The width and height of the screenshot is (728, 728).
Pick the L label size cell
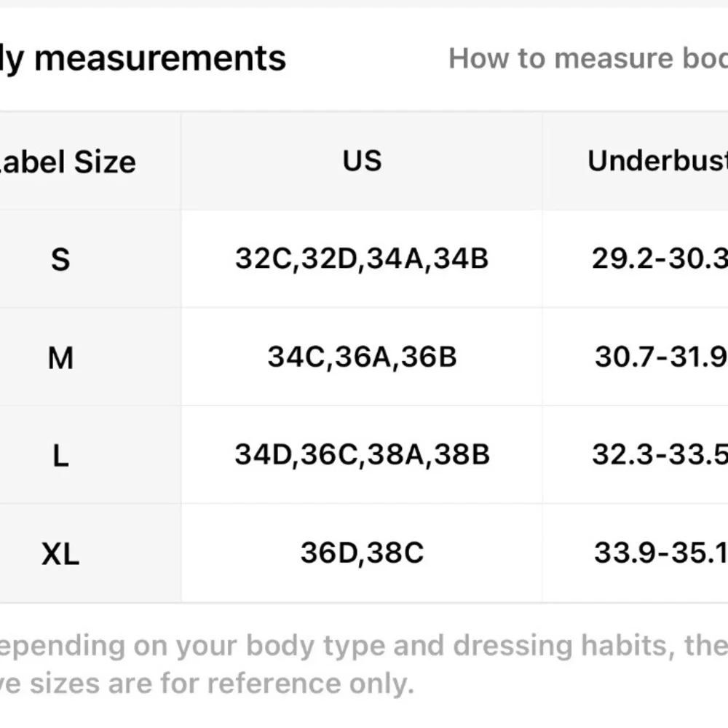(x=60, y=456)
